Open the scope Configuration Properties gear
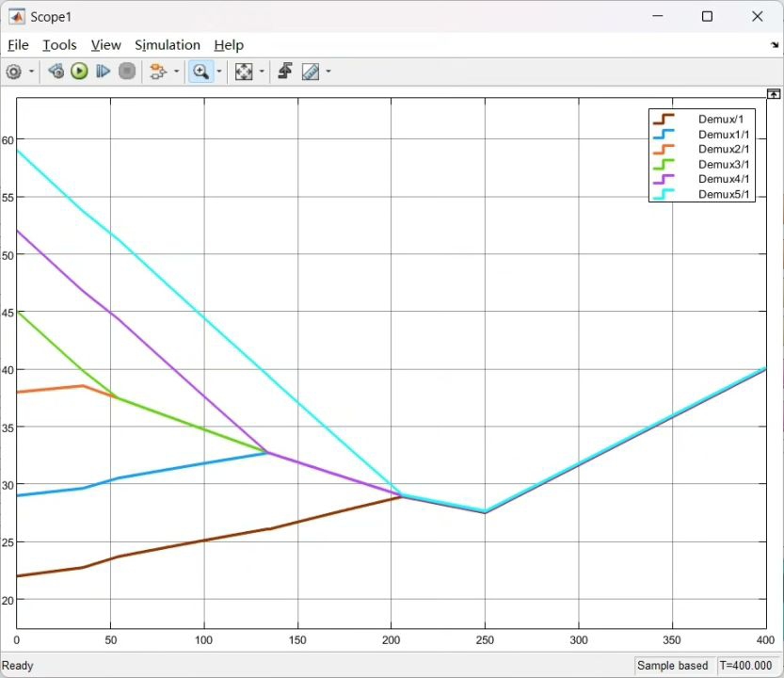This screenshot has width=784, height=678. coord(14,72)
